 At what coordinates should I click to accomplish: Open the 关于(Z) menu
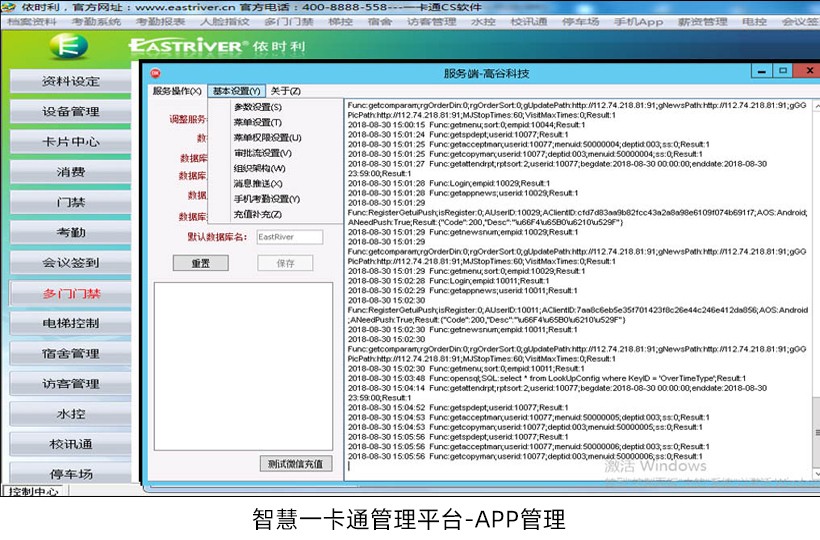tap(286, 91)
